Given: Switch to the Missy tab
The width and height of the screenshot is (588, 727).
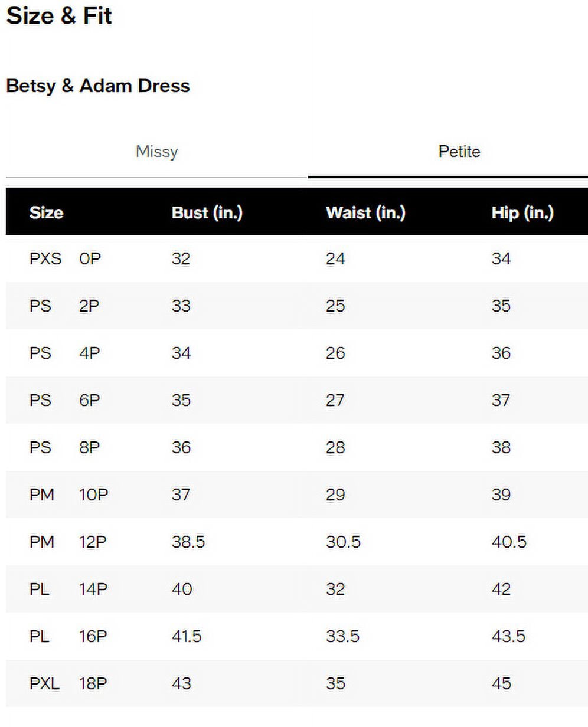Looking at the screenshot, I should pyautogui.click(x=156, y=152).
